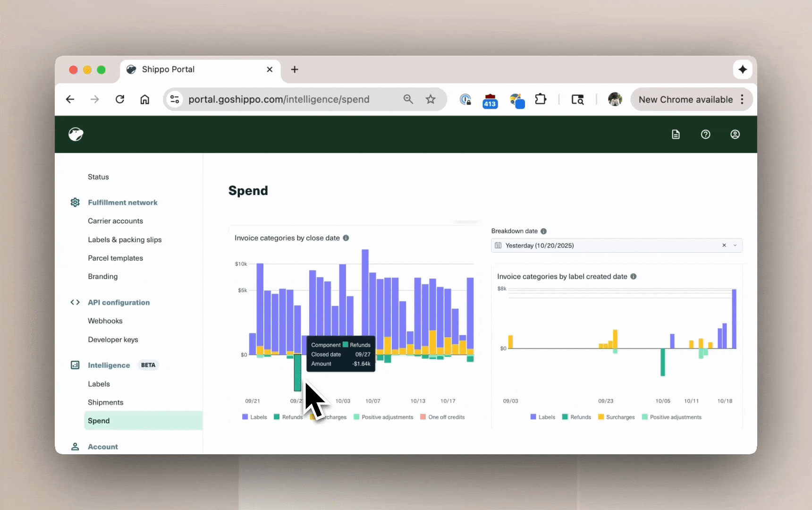
Task: Open Intelligence Labels page
Action: [x=99, y=384]
